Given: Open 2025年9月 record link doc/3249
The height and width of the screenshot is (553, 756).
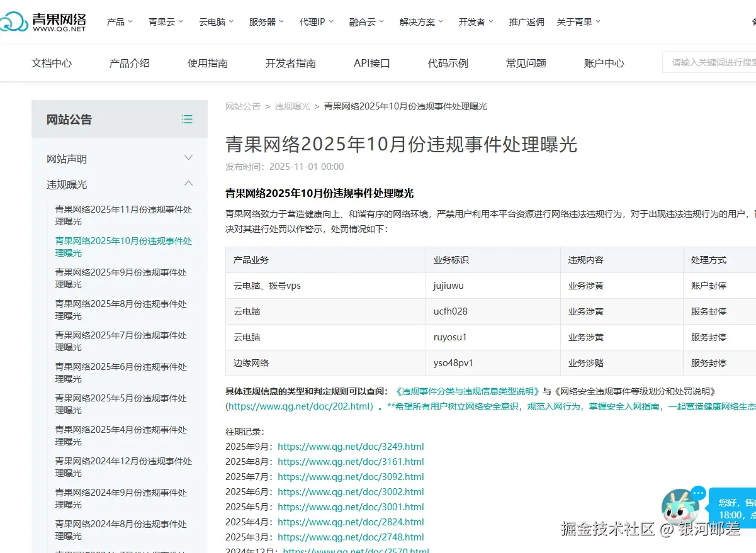Looking at the screenshot, I should tap(351, 447).
